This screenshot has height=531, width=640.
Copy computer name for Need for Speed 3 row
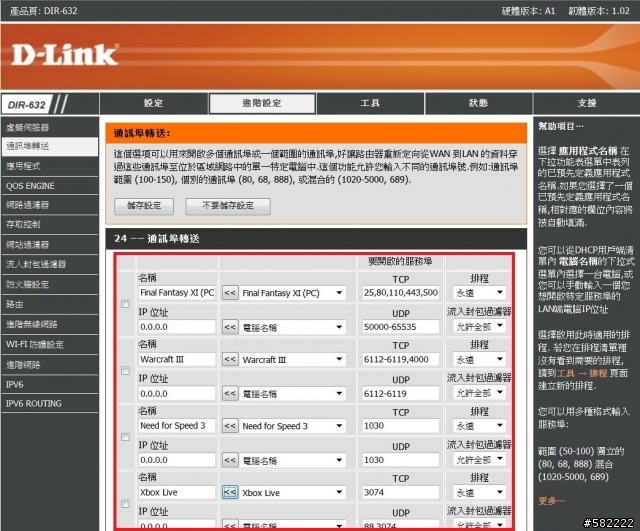point(230,460)
